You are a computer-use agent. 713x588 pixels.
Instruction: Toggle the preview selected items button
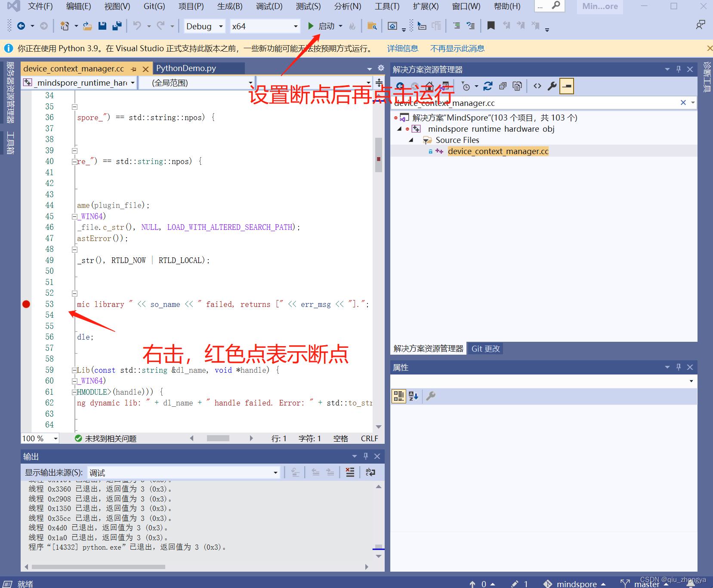pyautogui.click(x=567, y=86)
